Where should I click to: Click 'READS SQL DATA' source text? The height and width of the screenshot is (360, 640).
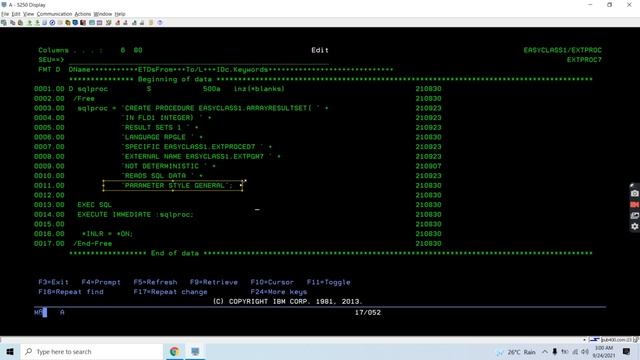(x=155, y=176)
